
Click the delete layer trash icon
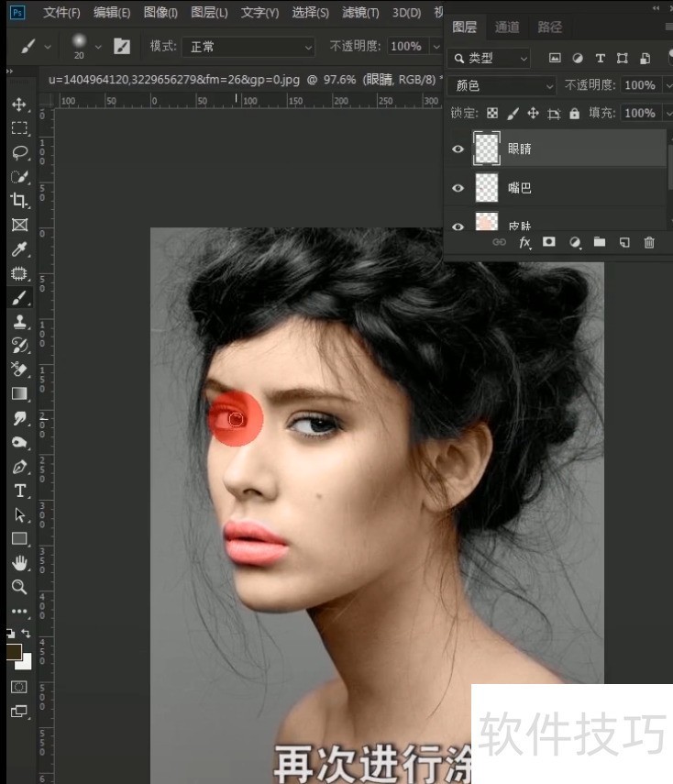(x=649, y=242)
